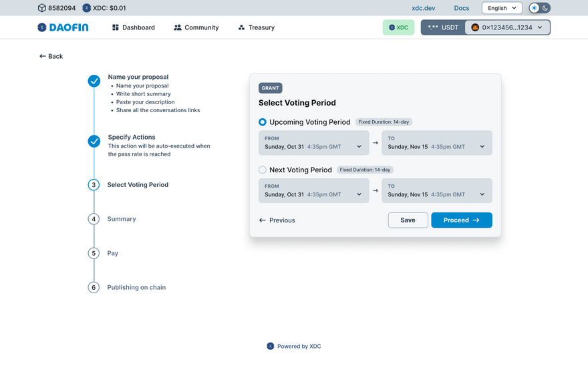The width and height of the screenshot is (588, 382).
Task: Click the Save button
Action: (408, 220)
